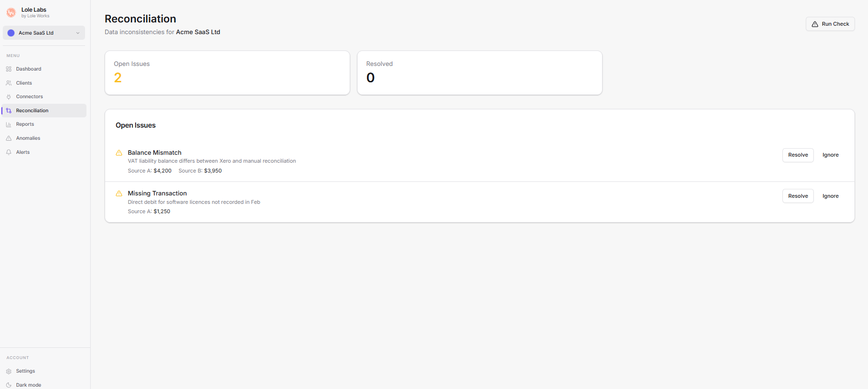Open the Acme SaaS Ltd client dropdown

tap(44, 33)
